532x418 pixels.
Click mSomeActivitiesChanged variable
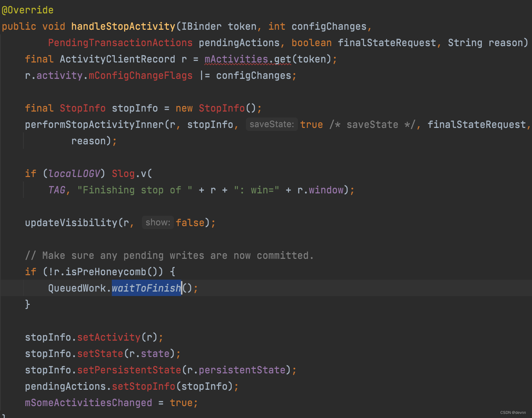tap(88, 403)
